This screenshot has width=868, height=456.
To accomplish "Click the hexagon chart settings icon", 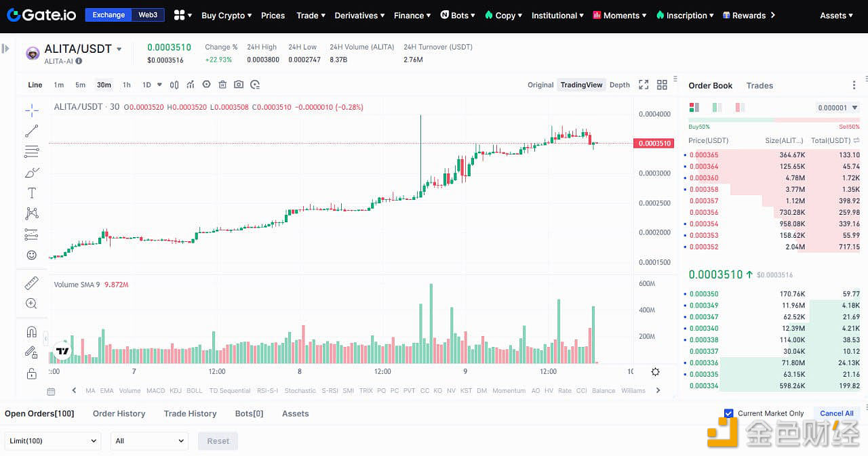I will (x=207, y=85).
